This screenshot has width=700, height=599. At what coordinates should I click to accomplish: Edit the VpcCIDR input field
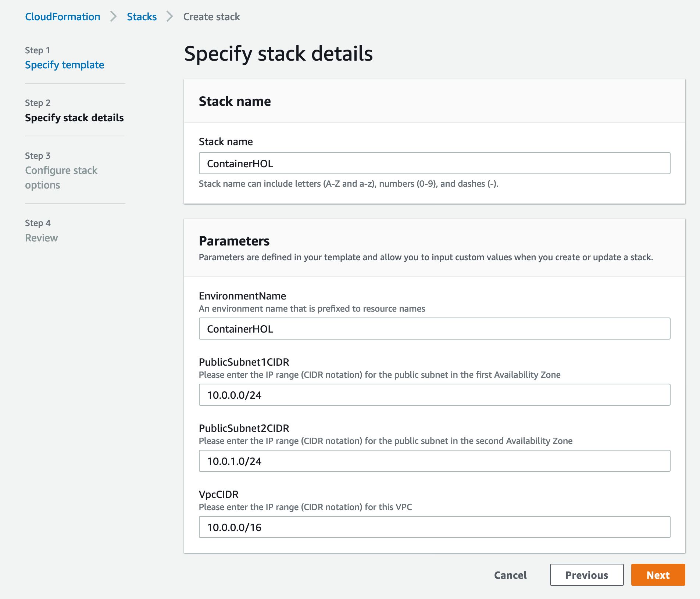435,527
